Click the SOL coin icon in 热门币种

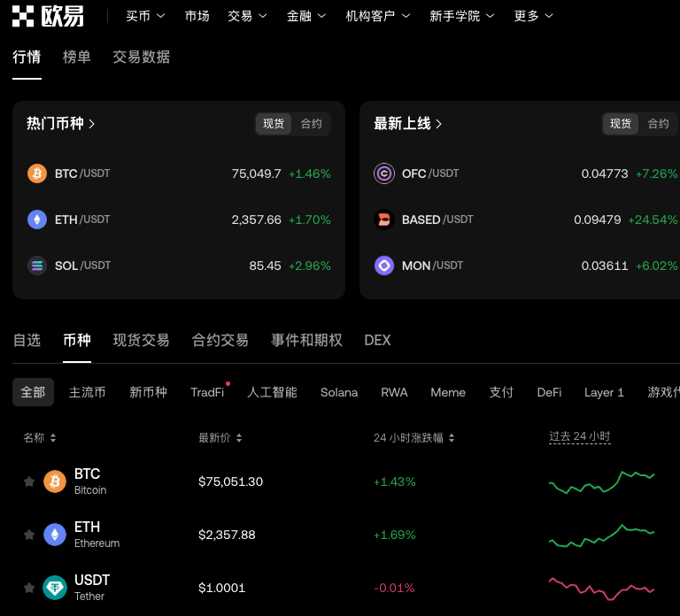tap(37, 266)
